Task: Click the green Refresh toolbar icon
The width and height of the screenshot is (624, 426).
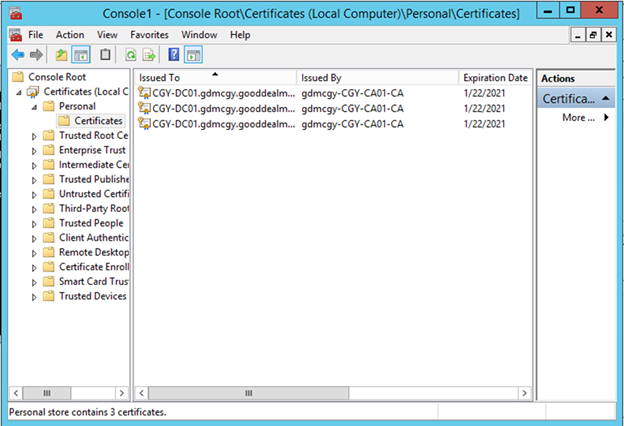Action: (x=131, y=55)
